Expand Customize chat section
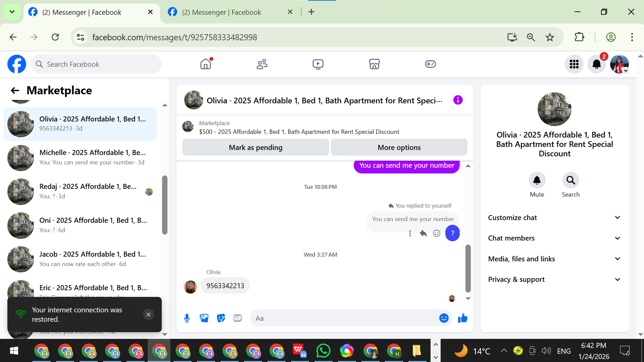This screenshot has width=644, height=362. click(x=554, y=218)
